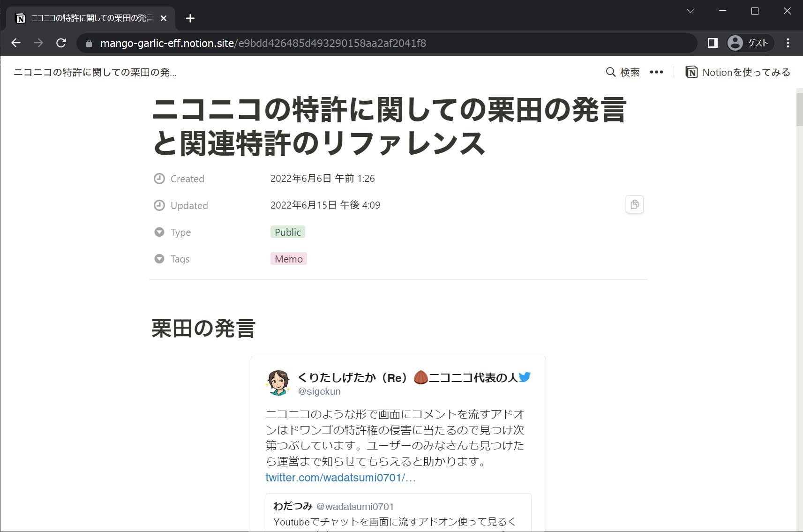Navigate back using the browser back arrow
This screenshot has width=803, height=532.
coord(16,43)
